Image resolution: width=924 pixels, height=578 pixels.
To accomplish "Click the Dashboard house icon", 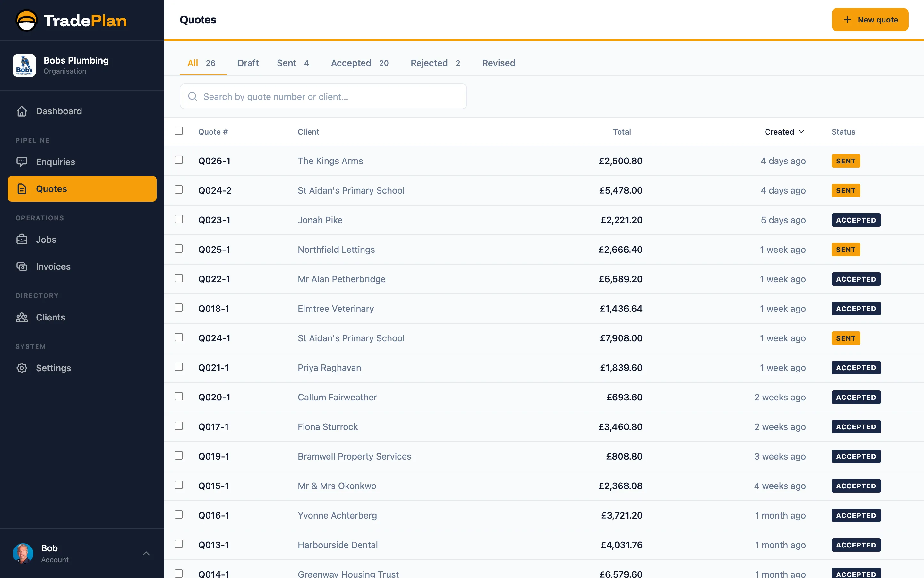I will point(22,111).
